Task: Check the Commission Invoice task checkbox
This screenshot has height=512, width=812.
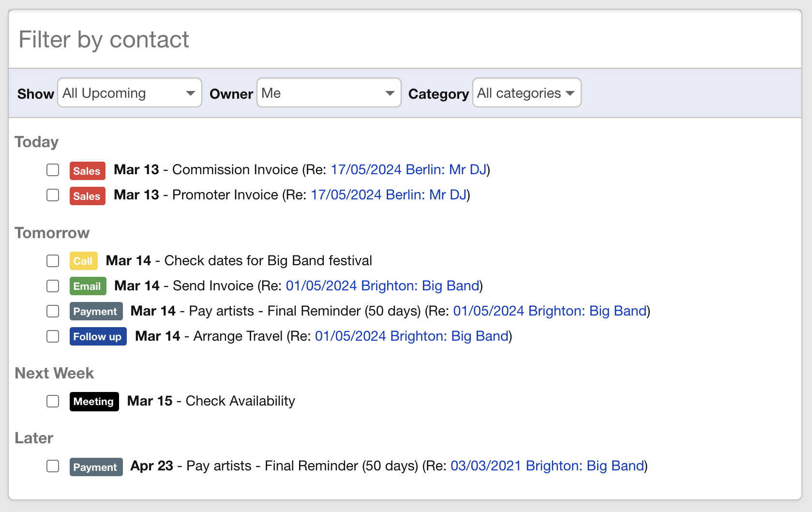Action: [x=53, y=170]
